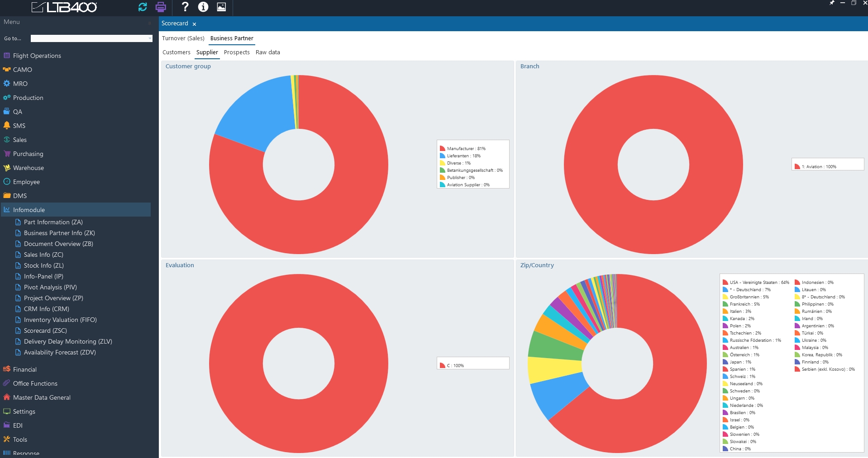Expand the Financial menu section

coord(25,369)
